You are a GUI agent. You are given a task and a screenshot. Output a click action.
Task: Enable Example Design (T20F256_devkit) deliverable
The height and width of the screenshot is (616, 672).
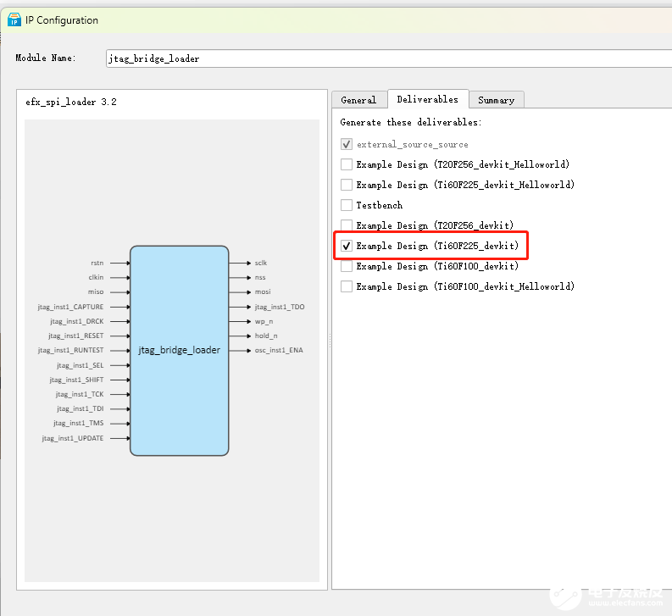(x=347, y=225)
